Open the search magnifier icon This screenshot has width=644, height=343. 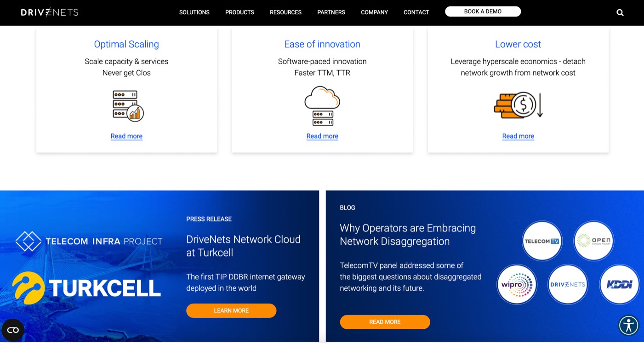(620, 12)
